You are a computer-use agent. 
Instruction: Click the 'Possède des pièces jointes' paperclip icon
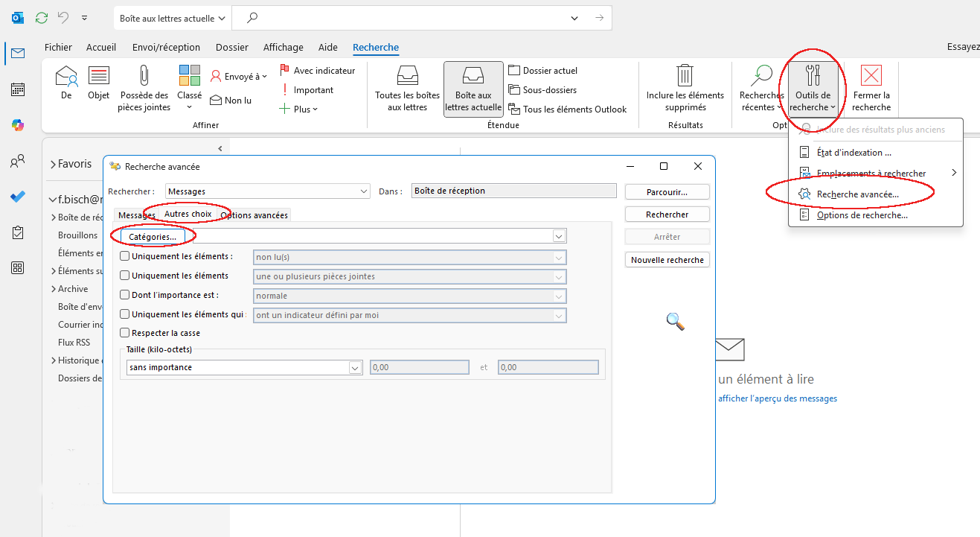click(x=144, y=75)
